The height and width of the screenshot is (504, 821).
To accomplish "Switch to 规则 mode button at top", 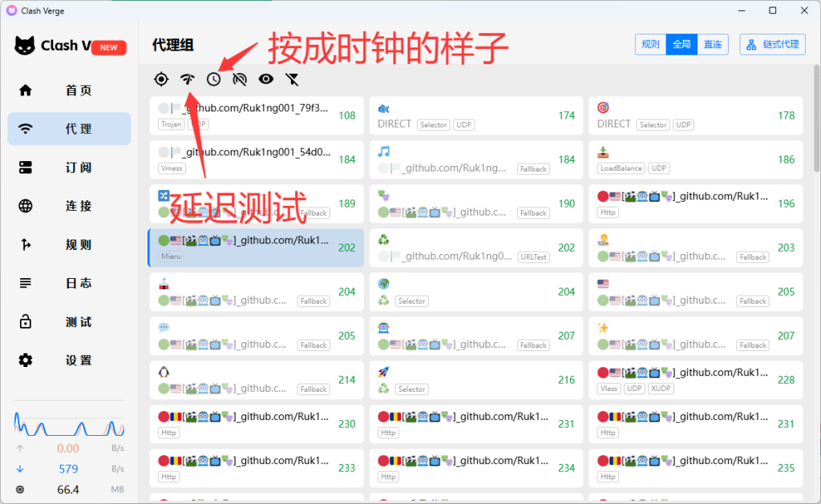I will click(651, 45).
